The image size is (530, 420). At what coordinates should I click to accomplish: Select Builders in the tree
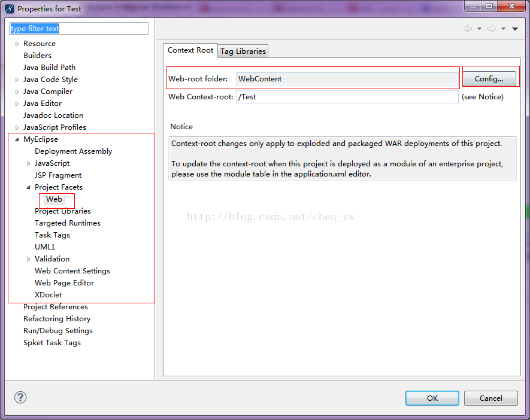pos(37,56)
